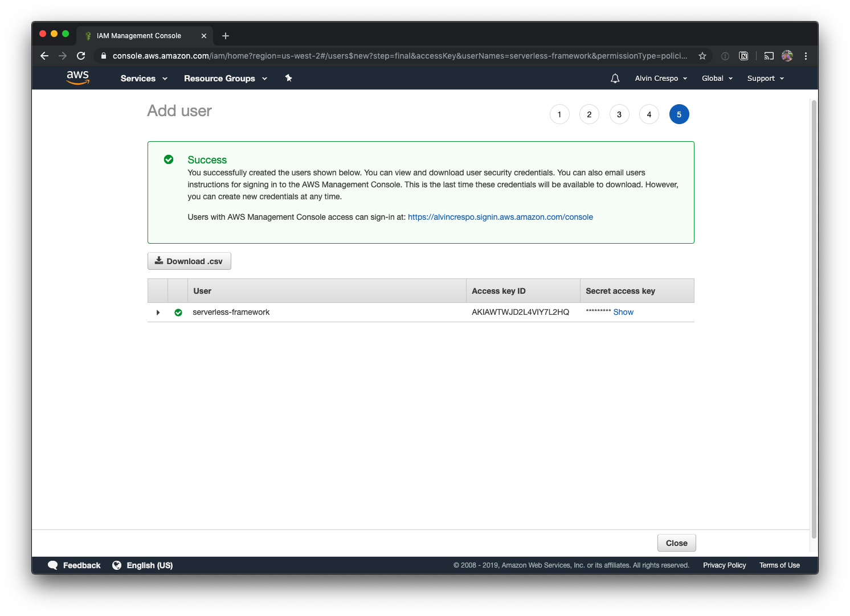Reload the page using the refresh icon
Image resolution: width=850 pixels, height=616 pixels.
pos(81,56)
